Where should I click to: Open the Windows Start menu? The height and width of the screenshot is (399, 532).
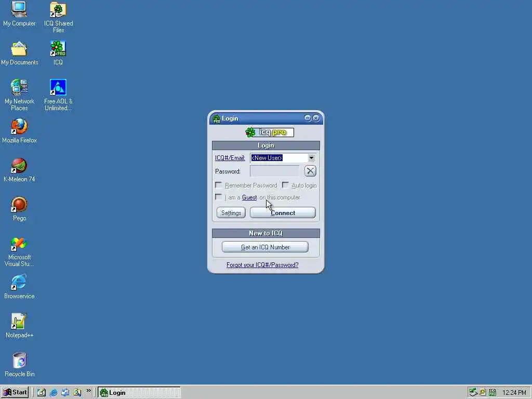pyautogui.click(x=15, y=392)
